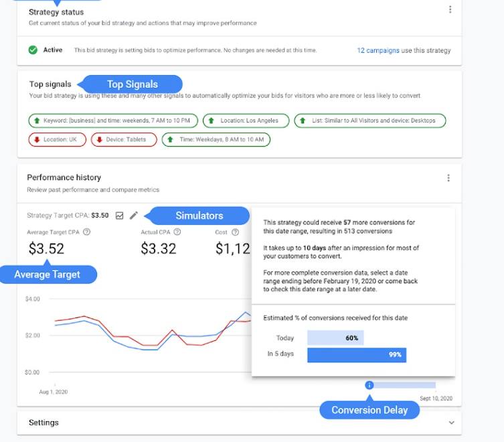This screenshot has width=504, height=442.
Task: Click the red down arrow on Tablets chip
Action: [99, 139]
